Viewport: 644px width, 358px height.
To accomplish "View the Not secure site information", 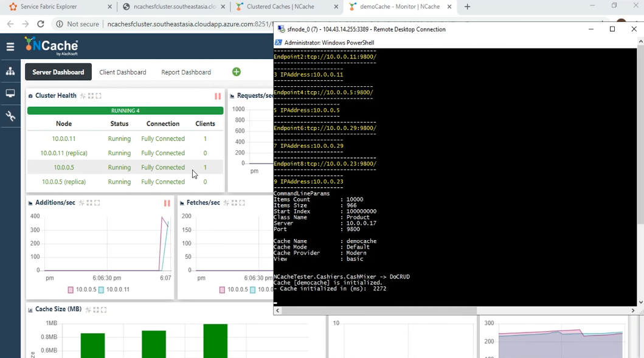I will point(77,24).
